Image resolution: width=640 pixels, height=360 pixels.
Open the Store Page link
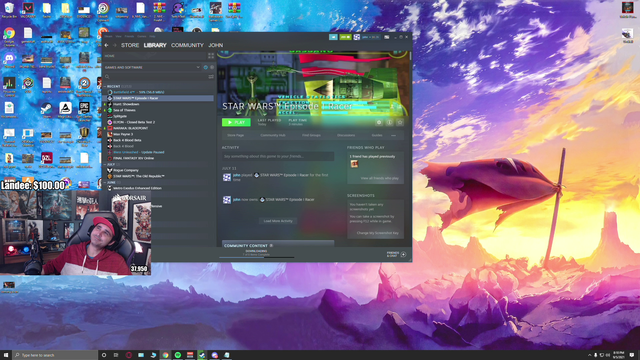(236, 135)
